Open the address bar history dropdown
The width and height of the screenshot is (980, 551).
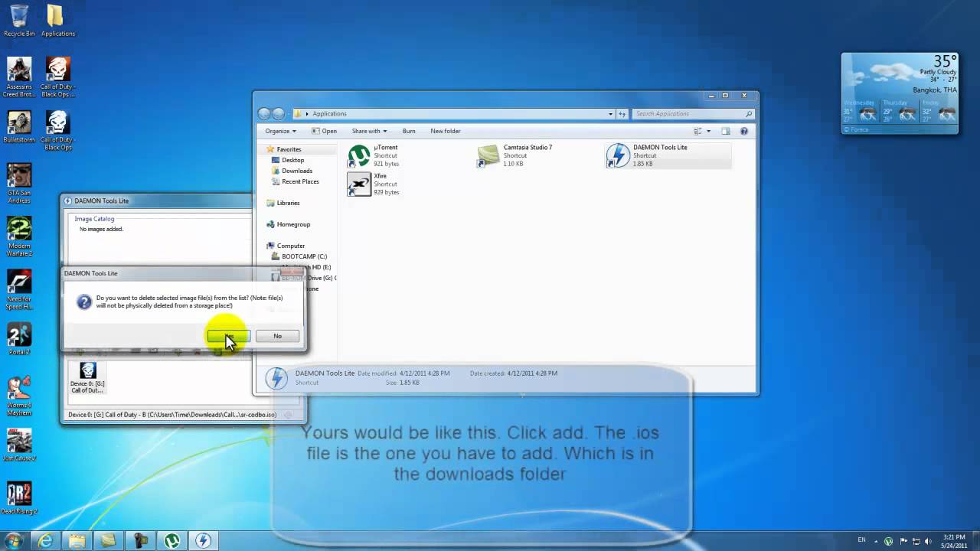pyautogui.click(x=610, y=113)
